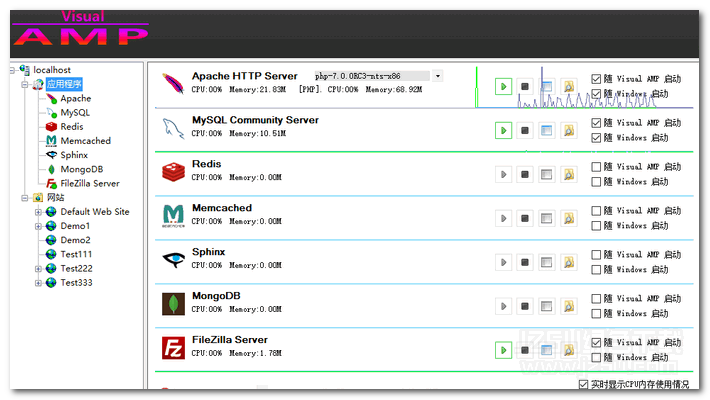Toggle real-time CPU memory display checkbox
Screen dimensions: 710x400
[583, 385]
